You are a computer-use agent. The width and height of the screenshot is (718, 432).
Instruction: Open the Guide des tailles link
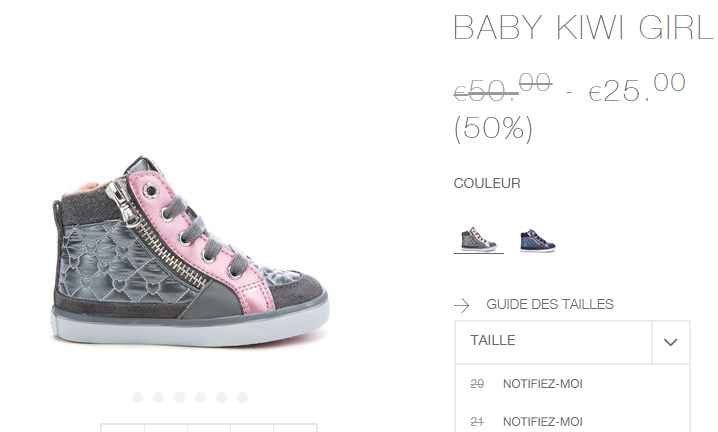coord(549,304)
